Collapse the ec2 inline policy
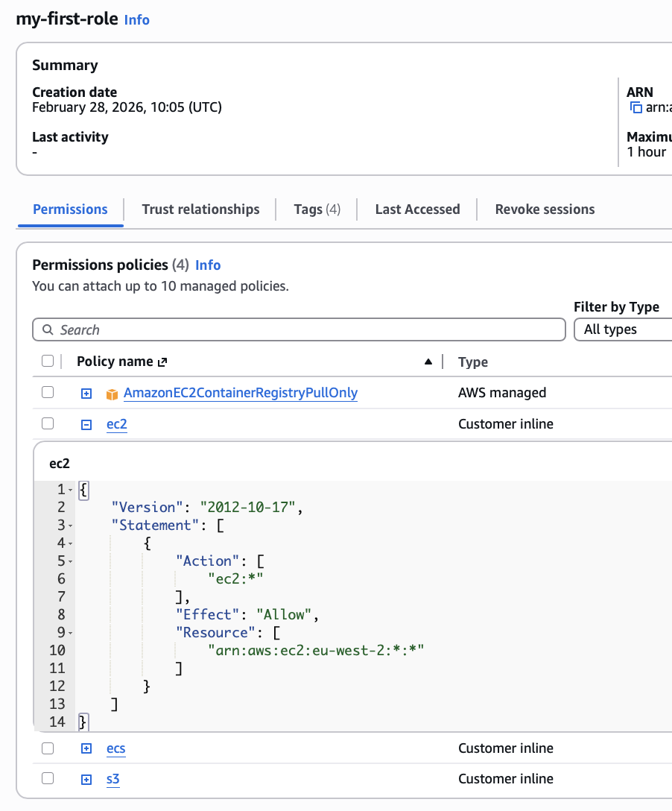The width and height of the screenshot is (672, 811). 86,425
